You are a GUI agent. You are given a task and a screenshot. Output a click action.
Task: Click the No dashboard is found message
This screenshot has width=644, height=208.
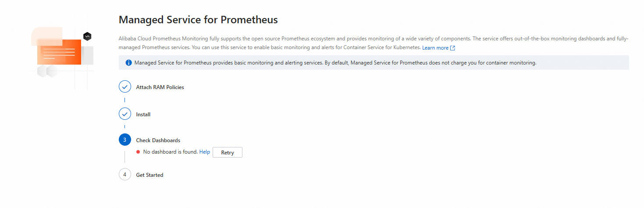[171, 152]
